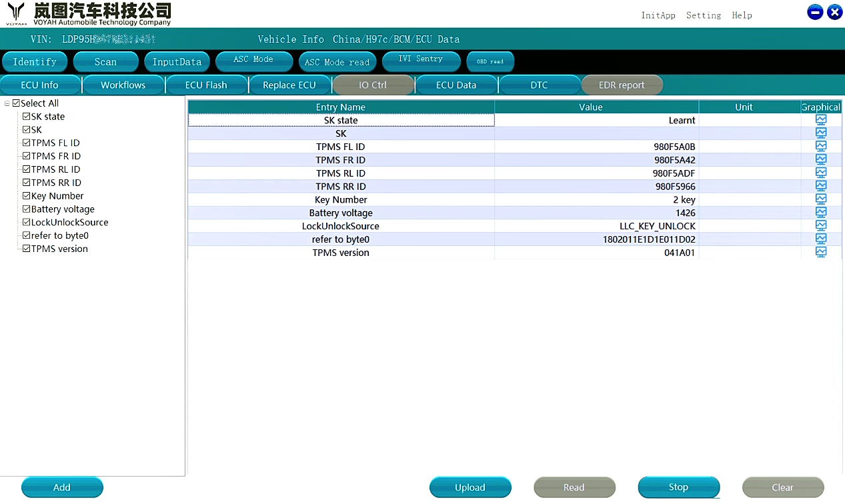Sort by Entry Name column header

[341, 107]
